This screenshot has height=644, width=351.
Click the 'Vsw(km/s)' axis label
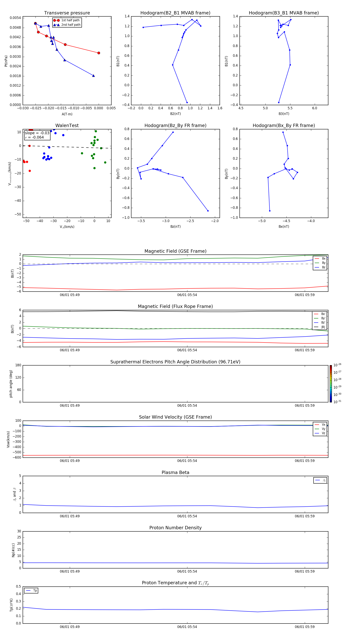8,439
